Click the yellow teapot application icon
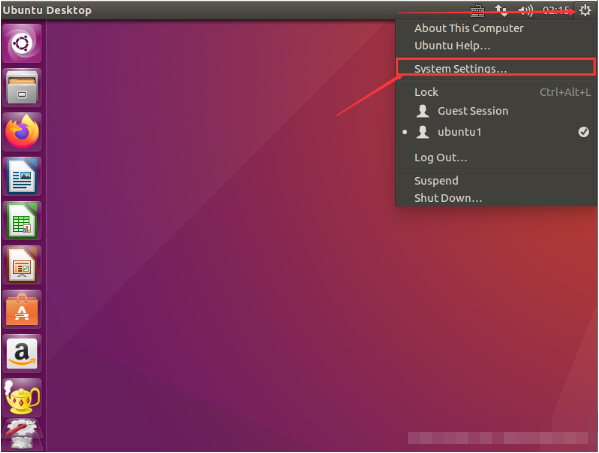The image size is (599, 453). pos(22,397)
